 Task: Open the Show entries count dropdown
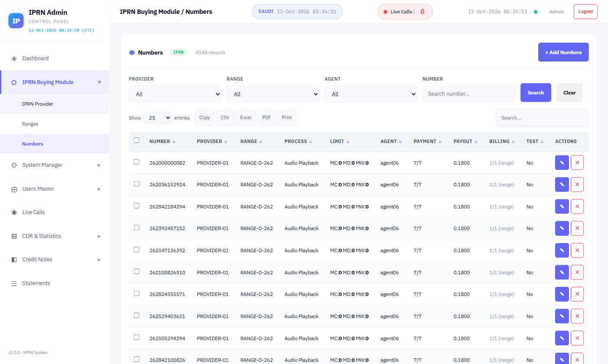point(158,118)
